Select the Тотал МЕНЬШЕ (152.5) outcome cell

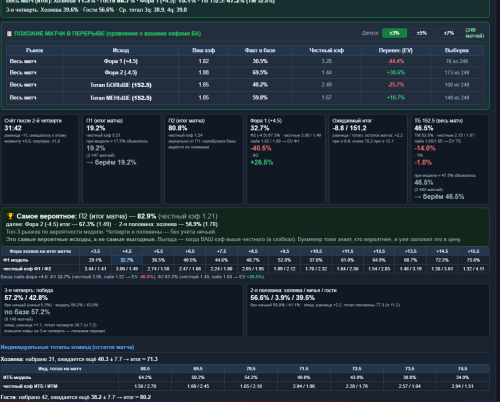click(x=121, y=98)
